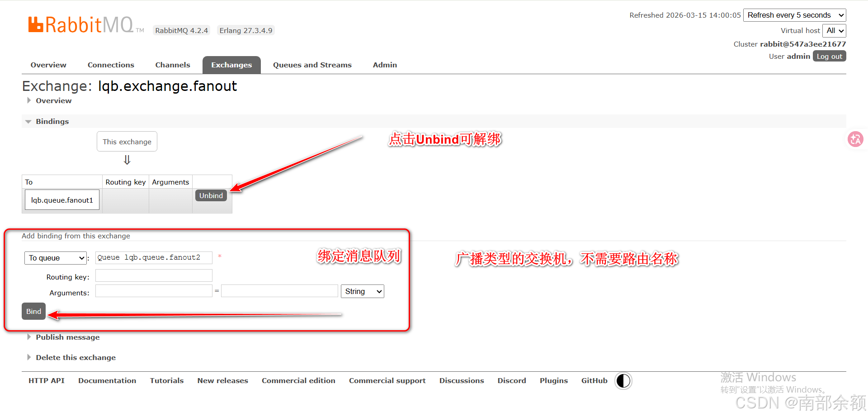Log out of the admin account
Viewport: 868px width, 417px height.
coord(829,56)
